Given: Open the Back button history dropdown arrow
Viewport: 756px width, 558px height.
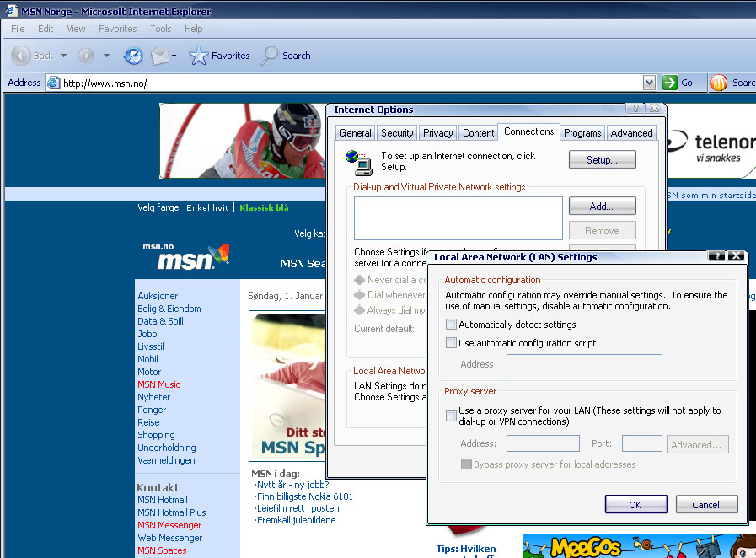Looking at the screenshot, I should pyautogui.click(x=64, y=56).
